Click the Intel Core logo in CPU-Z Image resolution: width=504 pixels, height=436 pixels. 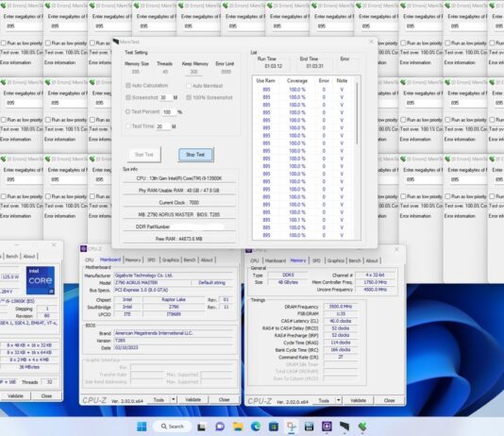(41, 280)
